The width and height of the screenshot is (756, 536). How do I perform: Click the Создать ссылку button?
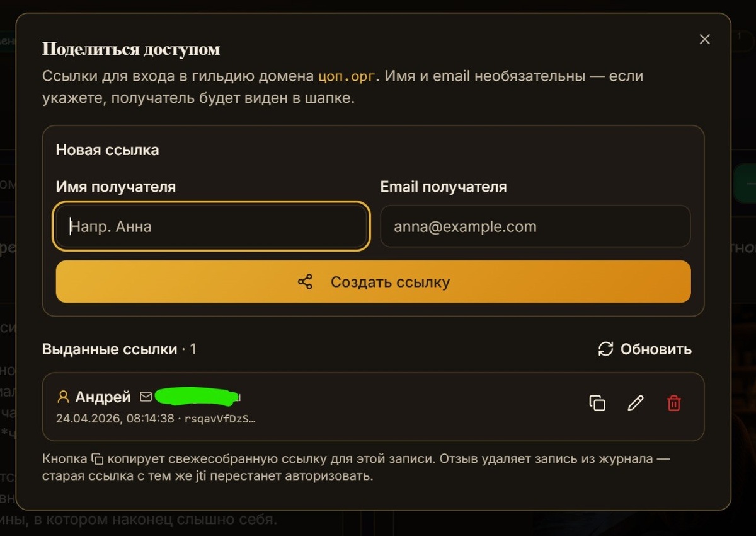click(374, 282)
